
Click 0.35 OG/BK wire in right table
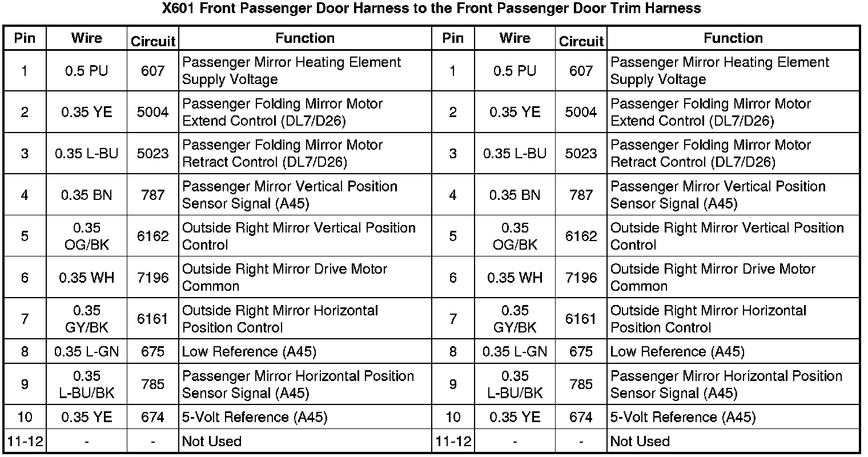(515, 236)
